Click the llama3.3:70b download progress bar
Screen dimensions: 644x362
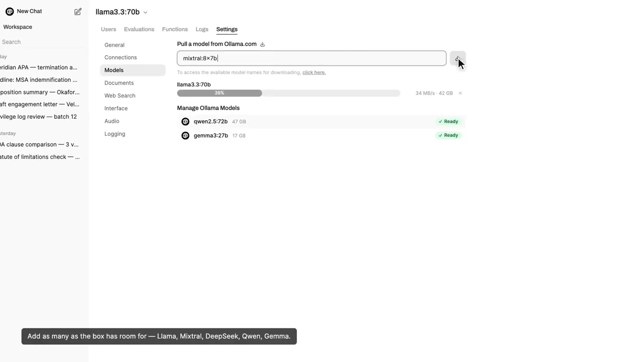(288, 93)
